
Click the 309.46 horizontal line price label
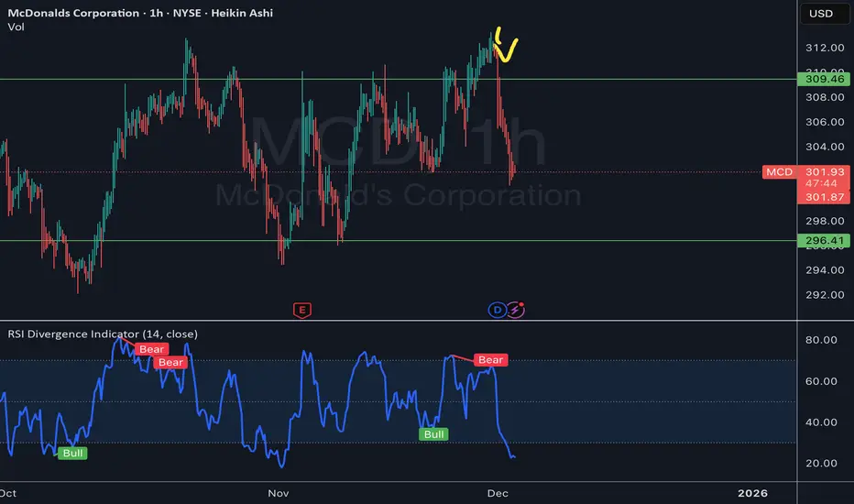click(824, 79)
